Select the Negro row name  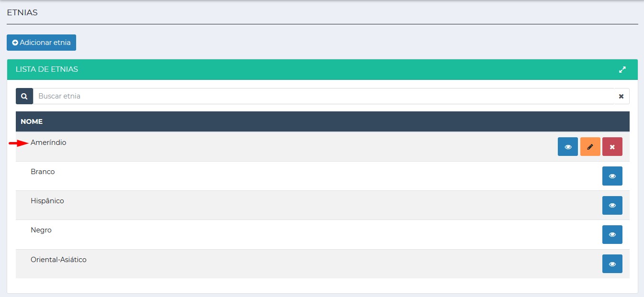coord(41,230)
